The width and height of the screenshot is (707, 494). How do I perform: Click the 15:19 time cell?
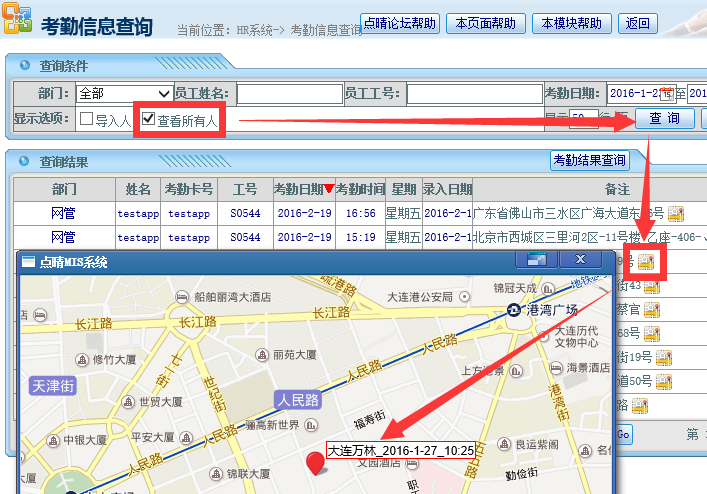(360, 237)
